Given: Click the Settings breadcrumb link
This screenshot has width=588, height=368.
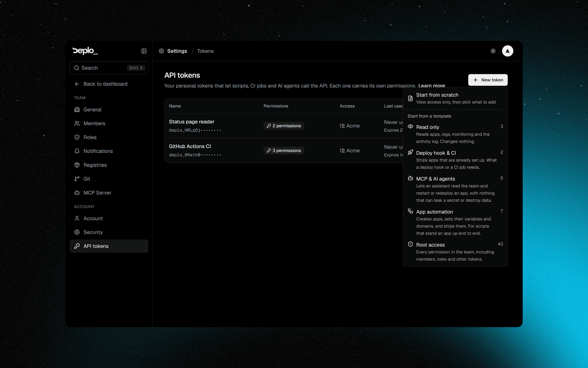Looking at the screenshot, I should pos(177,51).
